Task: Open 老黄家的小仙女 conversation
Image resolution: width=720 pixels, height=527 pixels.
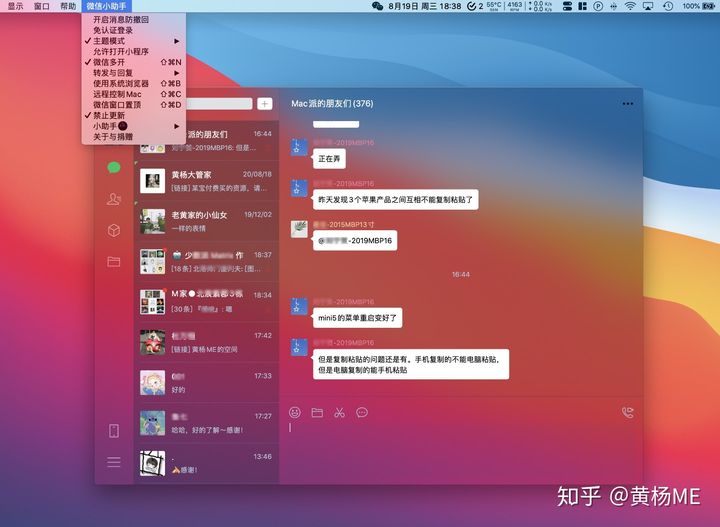Action: coord(206,221)
